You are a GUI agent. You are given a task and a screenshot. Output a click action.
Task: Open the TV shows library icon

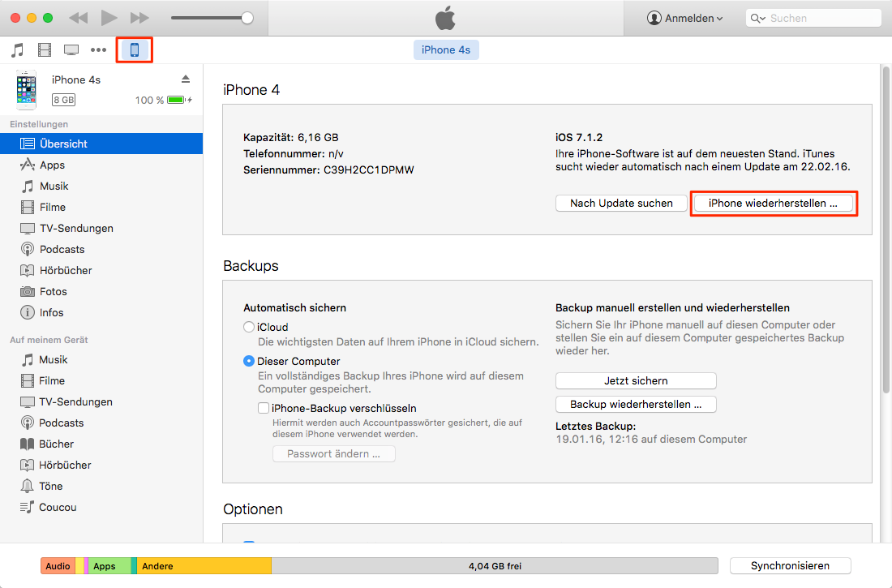pyautogui.click(x=71, y=50)
